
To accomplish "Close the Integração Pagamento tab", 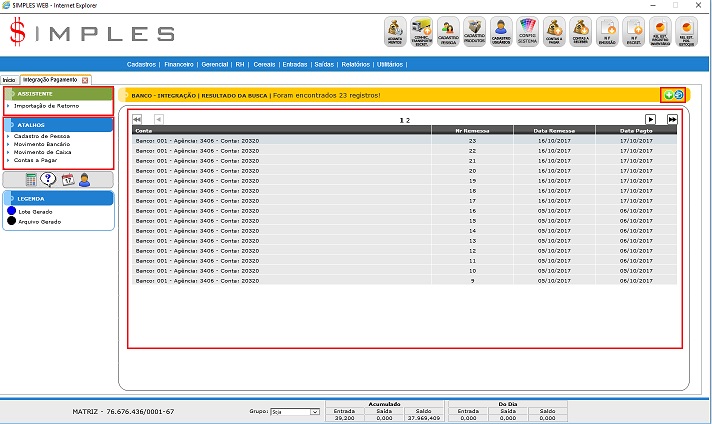I will coord(85,79).
